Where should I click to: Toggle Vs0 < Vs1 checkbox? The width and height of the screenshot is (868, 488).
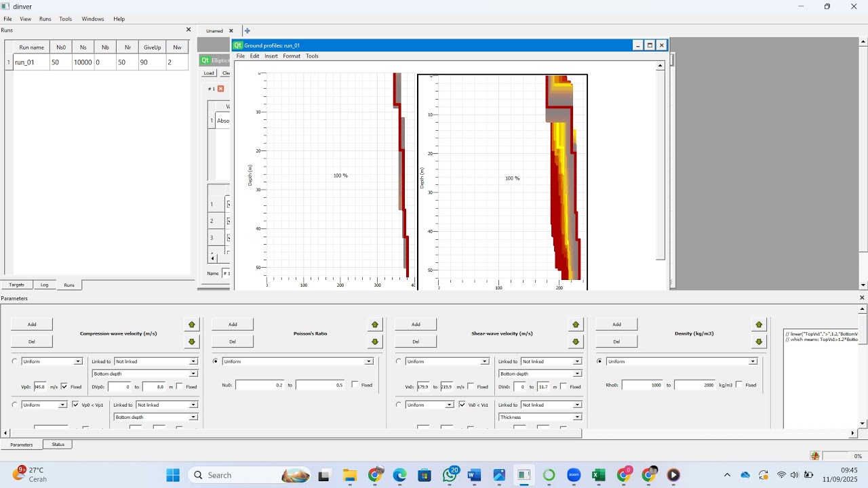point(462,405)
